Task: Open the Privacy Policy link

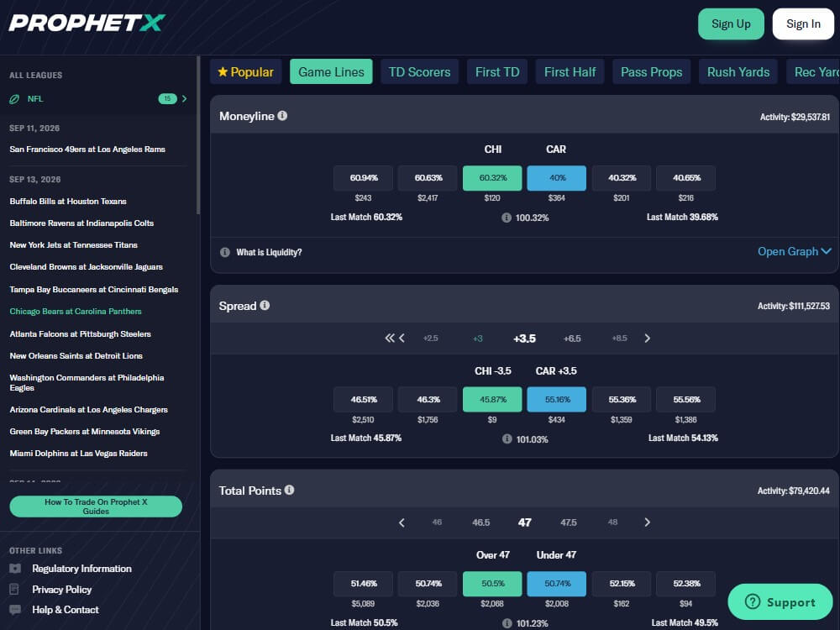Action: (61, 590)
